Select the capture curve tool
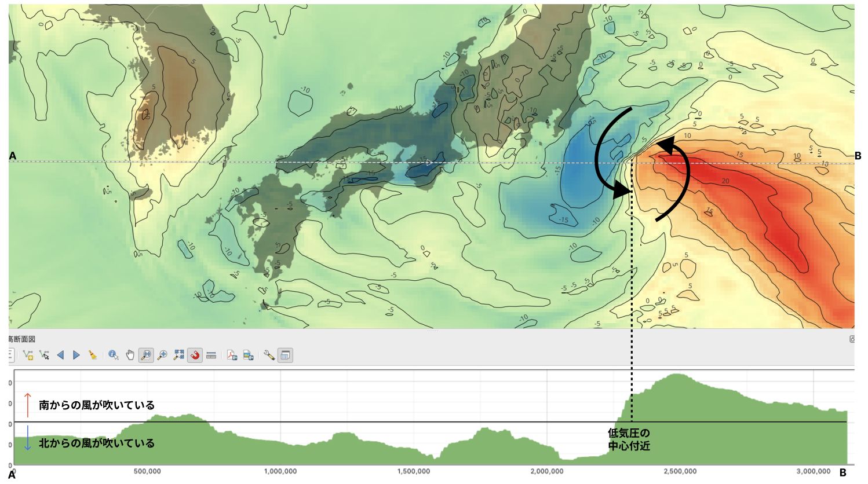868x484 pixels. (27, 355)
